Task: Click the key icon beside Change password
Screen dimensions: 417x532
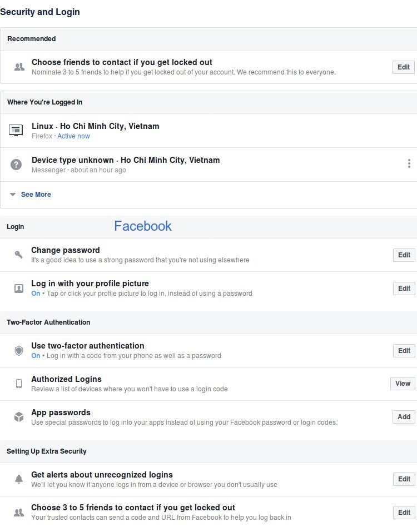Action: pos(19,255)
